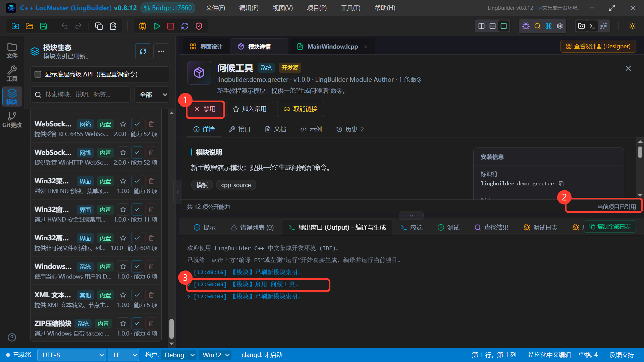Viewport: 644px width, 362px height.
Task: Star the Win32菜 module as favorite
Action: pos(123,181)
